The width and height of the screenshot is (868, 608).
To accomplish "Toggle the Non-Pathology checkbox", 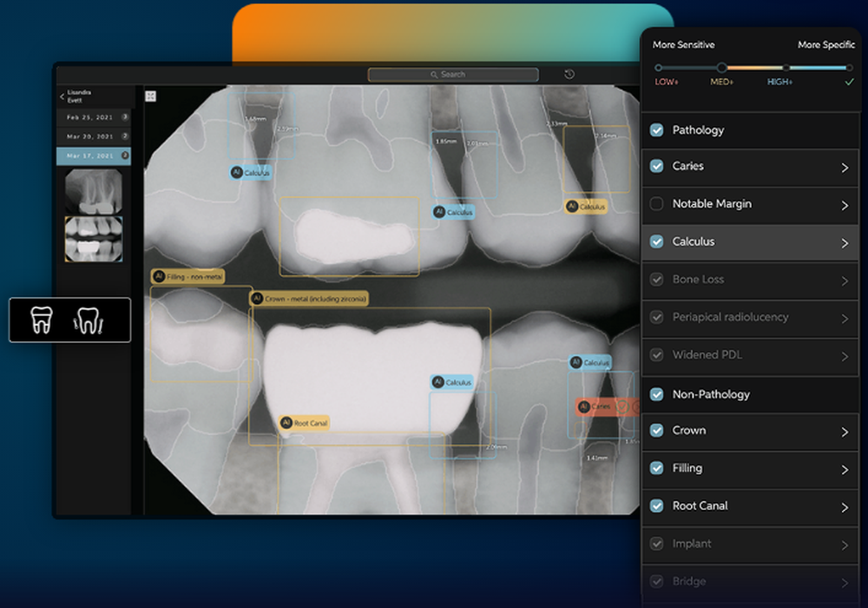I will [x=656, y=394].
